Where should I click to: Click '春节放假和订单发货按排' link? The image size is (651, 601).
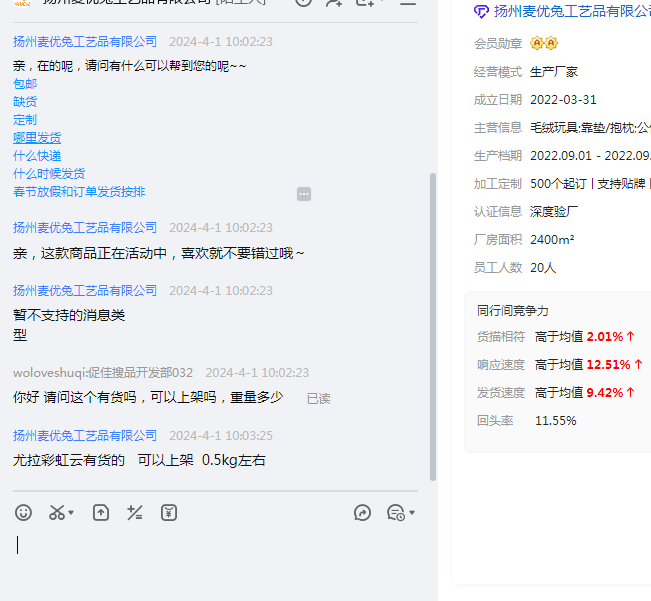79,192
